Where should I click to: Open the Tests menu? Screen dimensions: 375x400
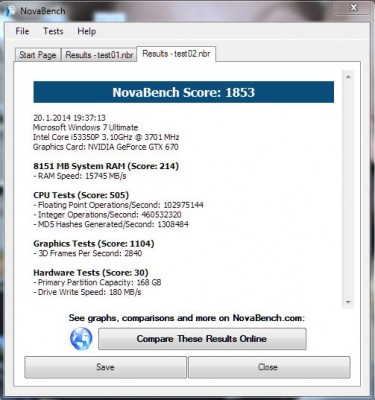tap(53, 31)
